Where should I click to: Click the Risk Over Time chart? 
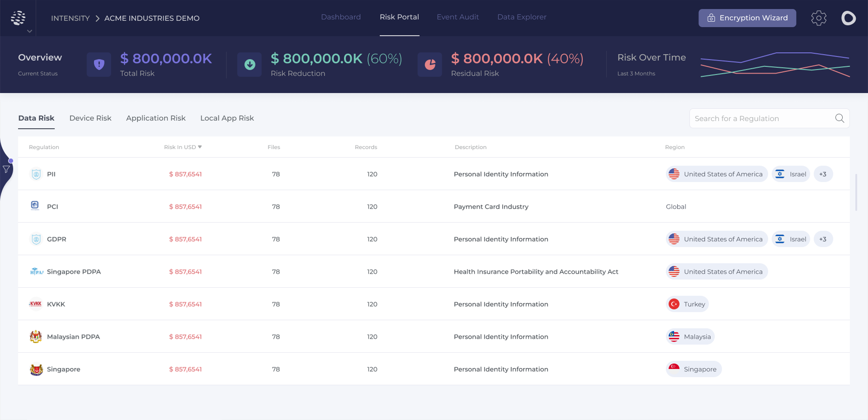(775, 65)
